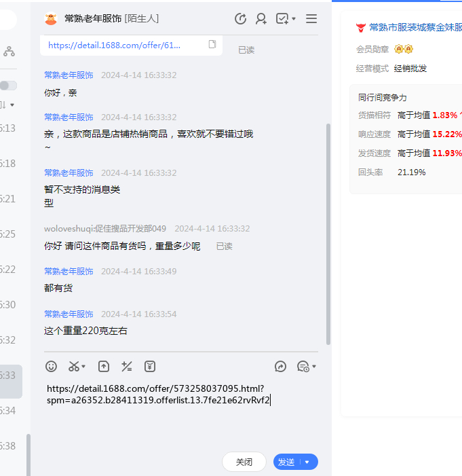Click the 关闭 button

click(x=244, y=462)
